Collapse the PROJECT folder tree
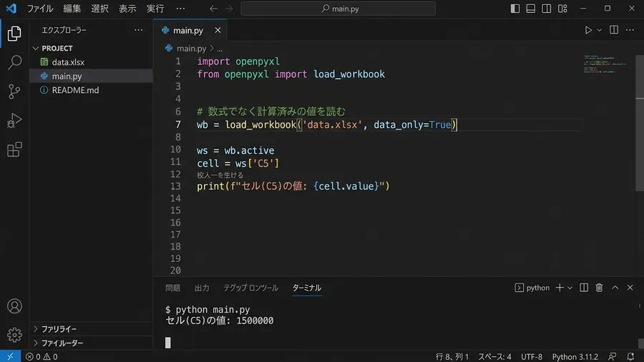This screenshot has width=644, height=362. (x=36, y=48)
